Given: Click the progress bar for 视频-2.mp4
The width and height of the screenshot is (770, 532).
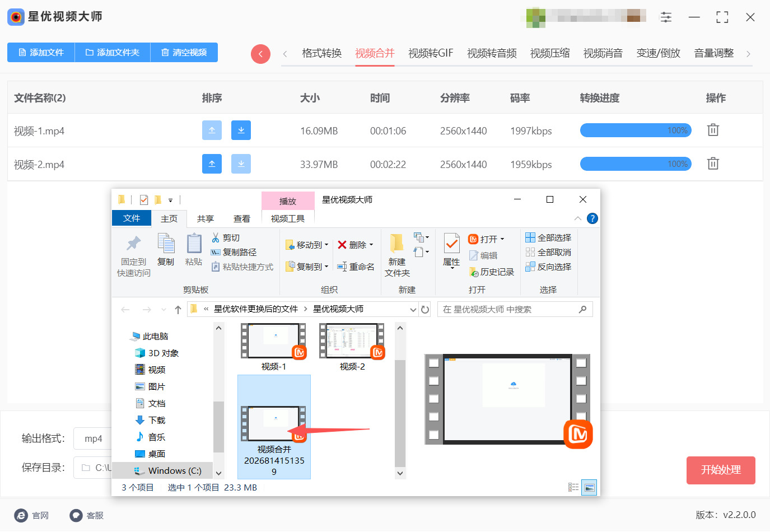Looking at the screenshot, I should click(636, 164).
